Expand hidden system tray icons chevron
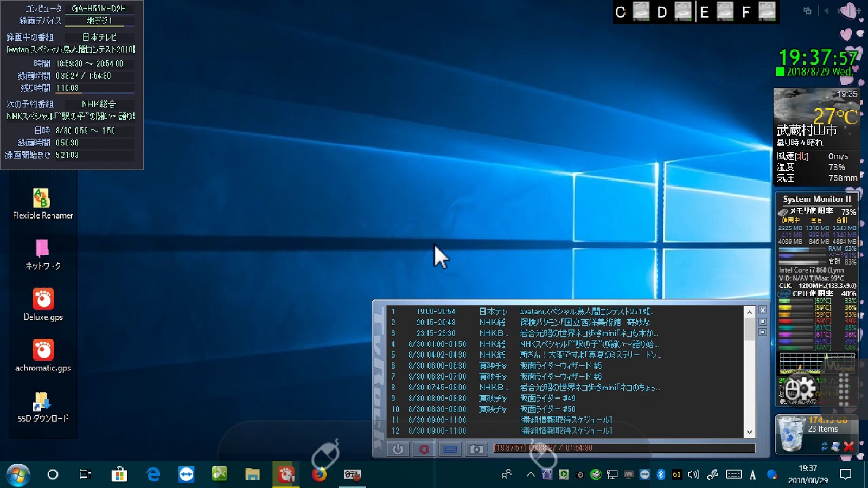Screen dimensions: 868x488 pos(531,474)
